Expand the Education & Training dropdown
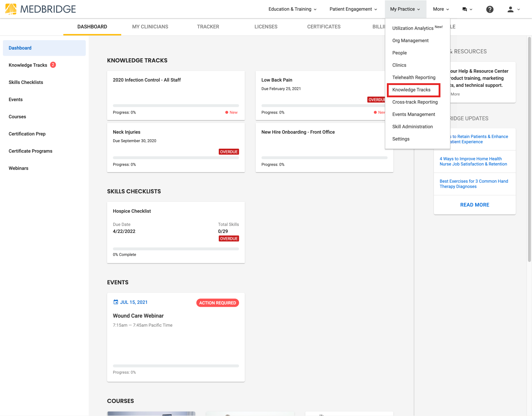The image size is (532, 416). [x=292, y=9]
